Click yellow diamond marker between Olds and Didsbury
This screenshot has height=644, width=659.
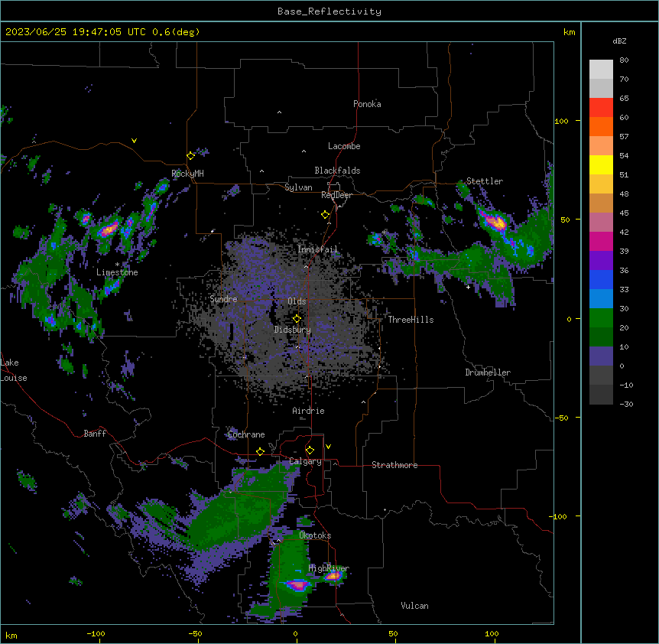click(x=297, y=318)
